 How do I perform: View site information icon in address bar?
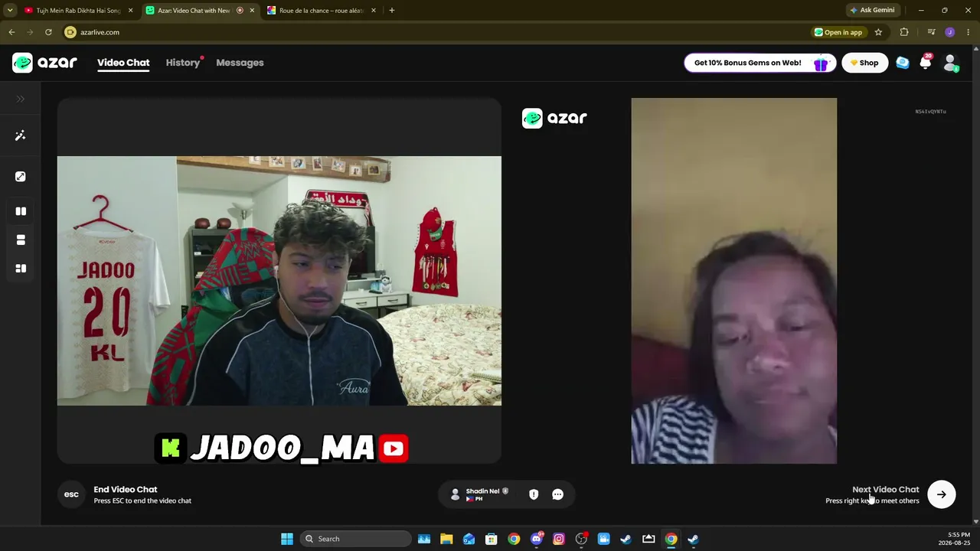coord(70,32)
